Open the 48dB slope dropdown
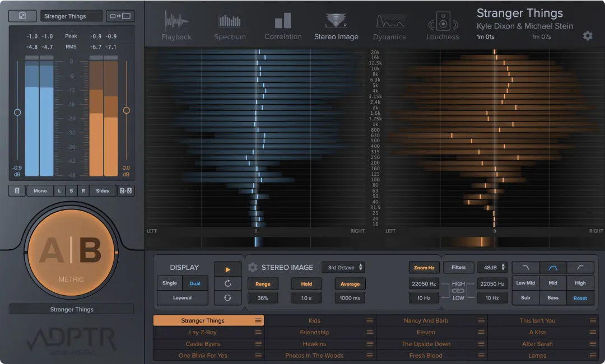 tap(492, 267)
